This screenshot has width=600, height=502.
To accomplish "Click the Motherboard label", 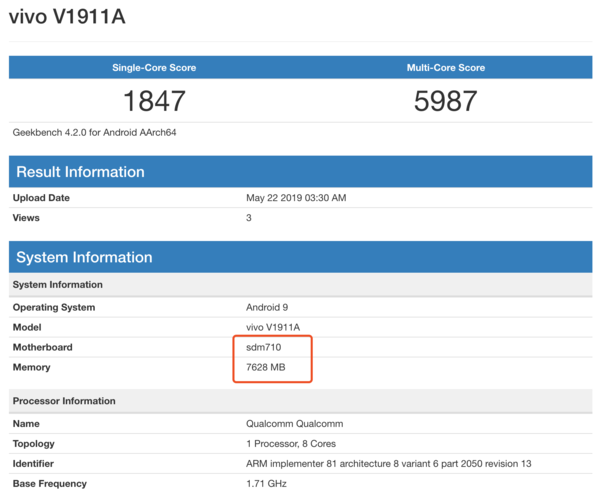I will 42,347.
